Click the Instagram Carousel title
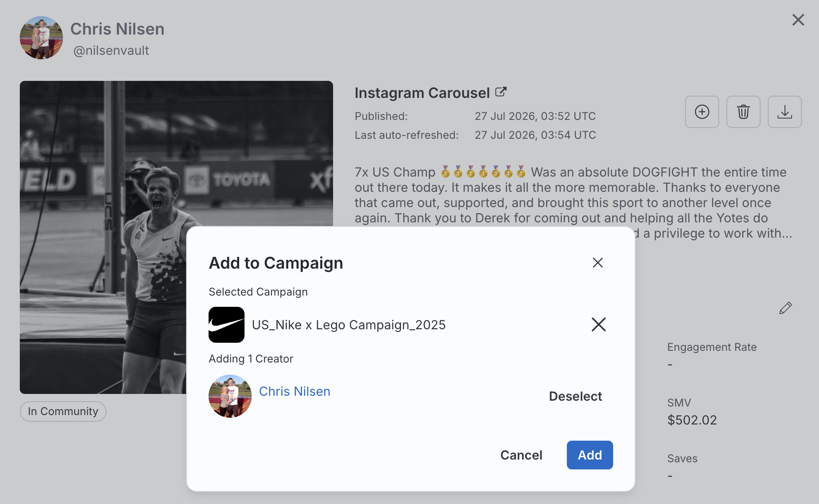This screenshot has width=819, height=504. (x=422, y=93)
